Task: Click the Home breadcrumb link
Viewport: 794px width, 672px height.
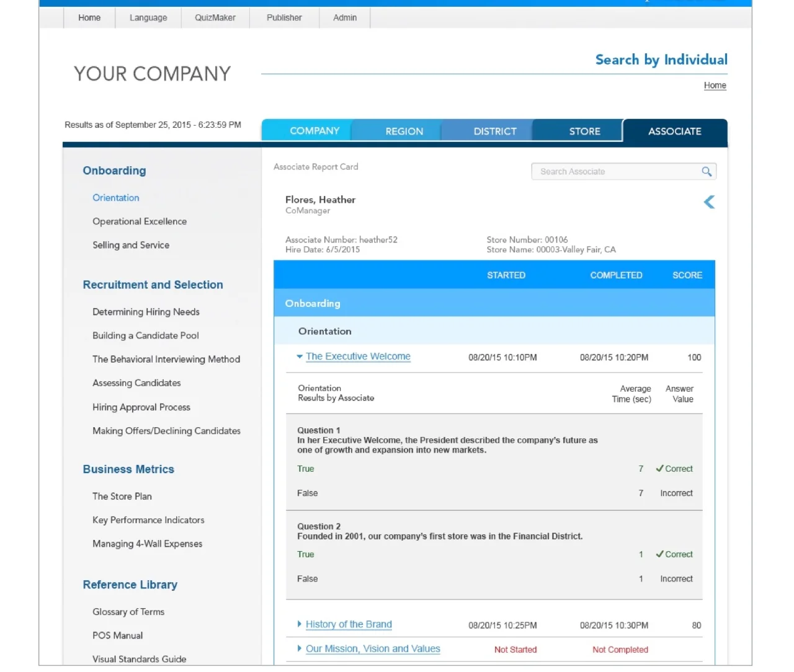Action: click(715, 86)
